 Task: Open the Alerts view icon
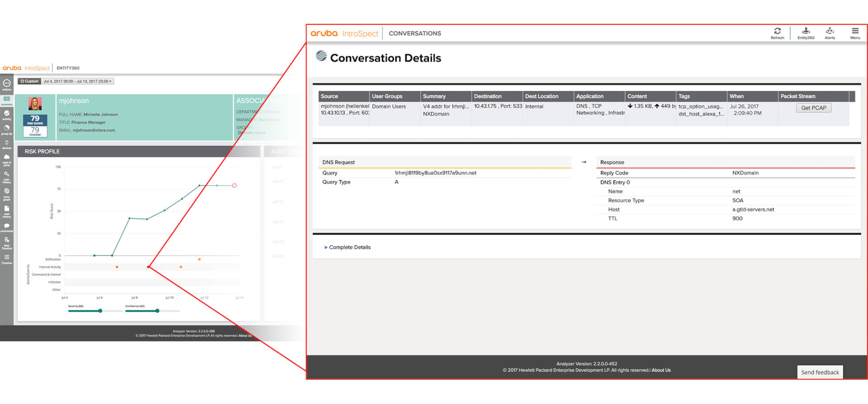pyautogui.click(x=830, y=32)
